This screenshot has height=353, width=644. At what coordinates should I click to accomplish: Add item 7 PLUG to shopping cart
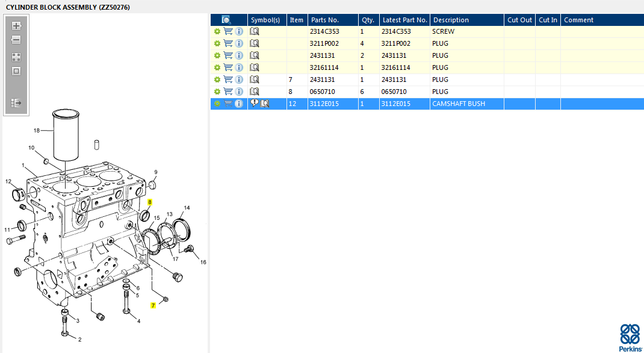point(228,80)
